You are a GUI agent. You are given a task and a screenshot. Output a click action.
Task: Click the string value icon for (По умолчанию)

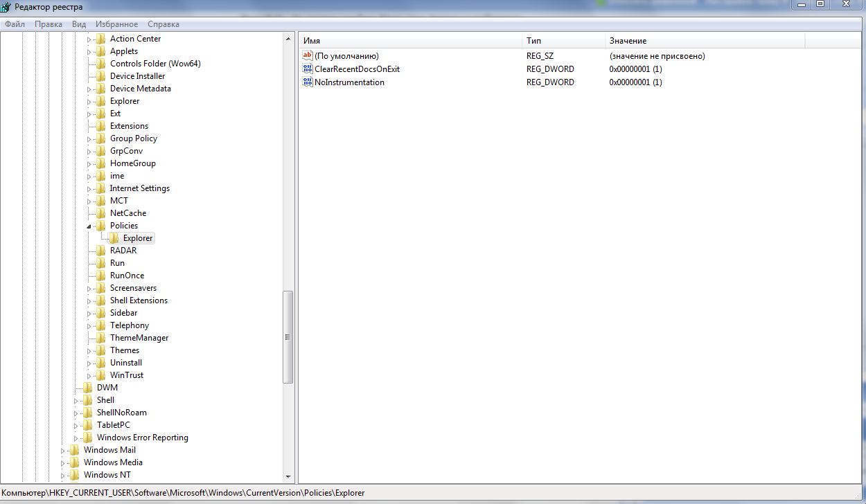pyautogui.click(x=308, y=56)
